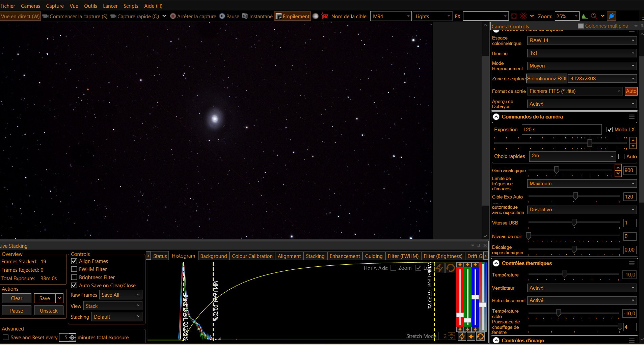Click the blue plug connection icon

[x=611, y=16]
